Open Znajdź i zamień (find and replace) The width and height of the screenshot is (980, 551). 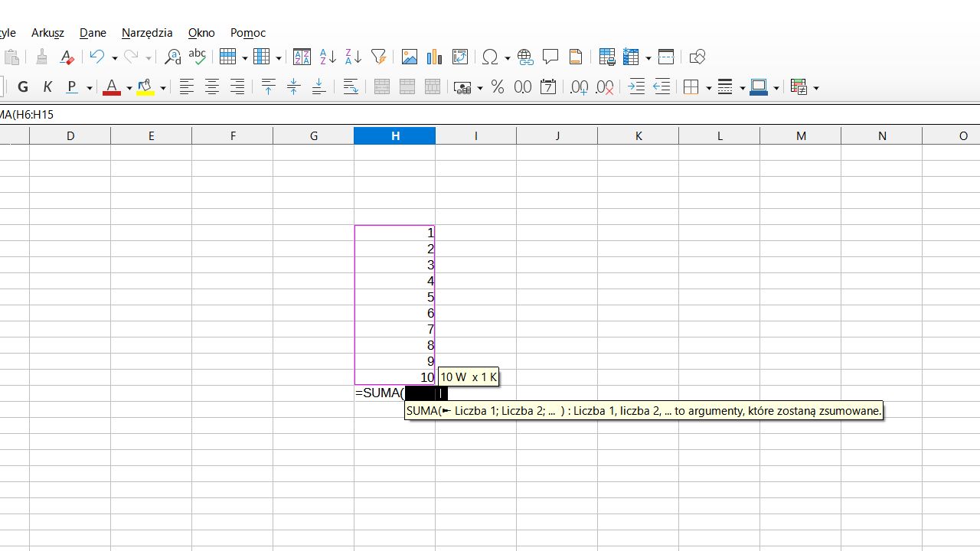pyautogui.click(x=172, y=57)
